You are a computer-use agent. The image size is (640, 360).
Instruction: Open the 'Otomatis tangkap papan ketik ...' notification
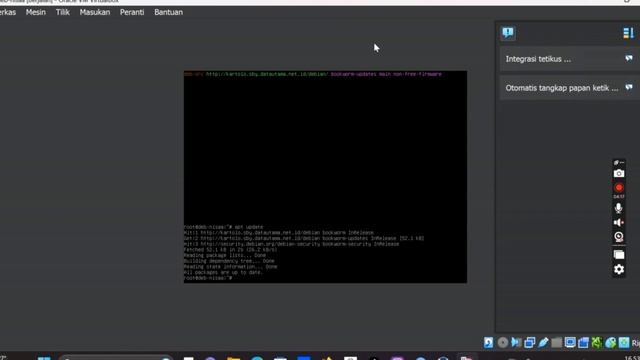(x=562, y=88)
